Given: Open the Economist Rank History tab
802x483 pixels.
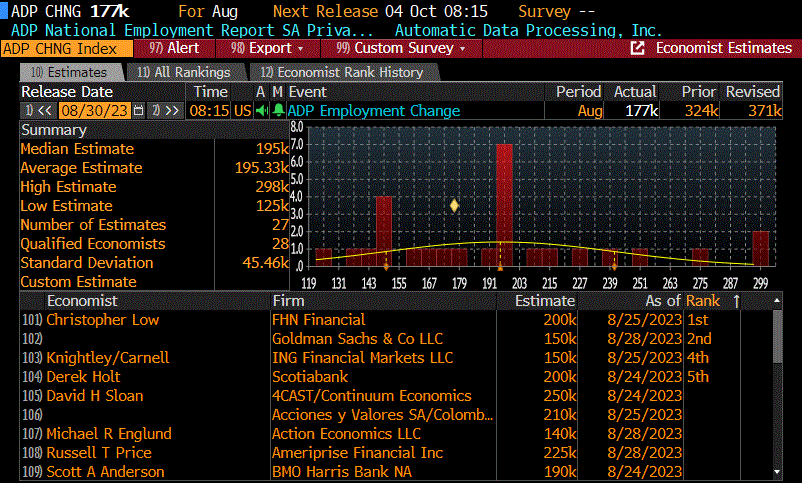Looking at the screenshot, I should tap(342, 72).
